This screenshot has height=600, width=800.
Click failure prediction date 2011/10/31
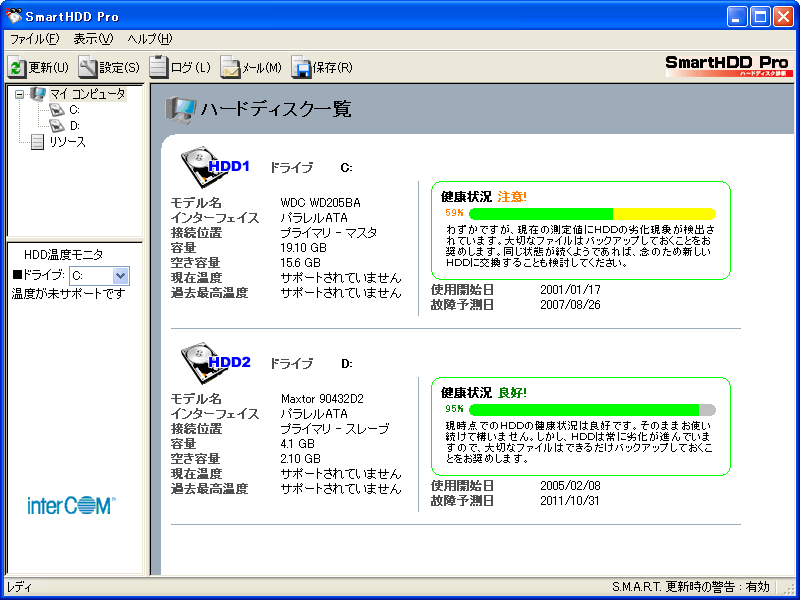click(570, 501)
